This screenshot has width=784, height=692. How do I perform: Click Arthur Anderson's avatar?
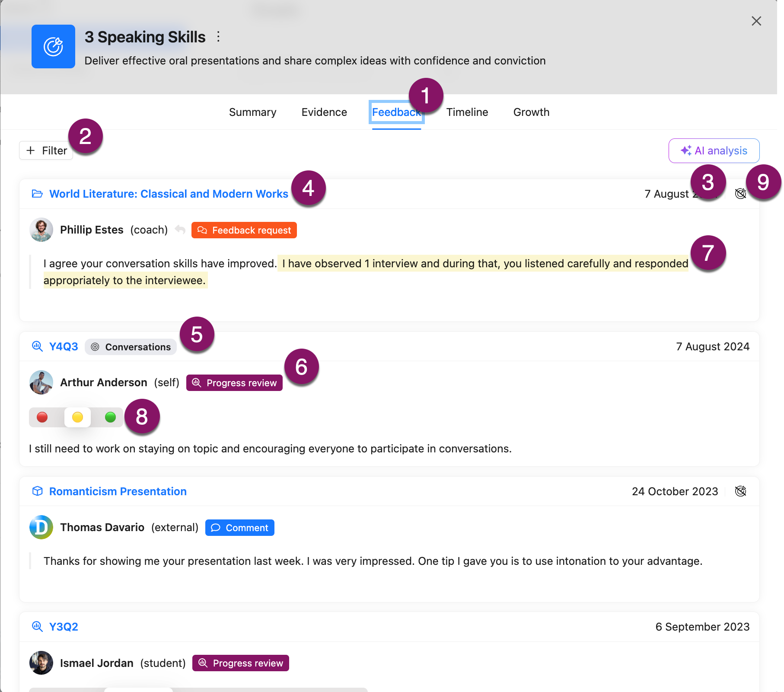[x=41, y=382]
